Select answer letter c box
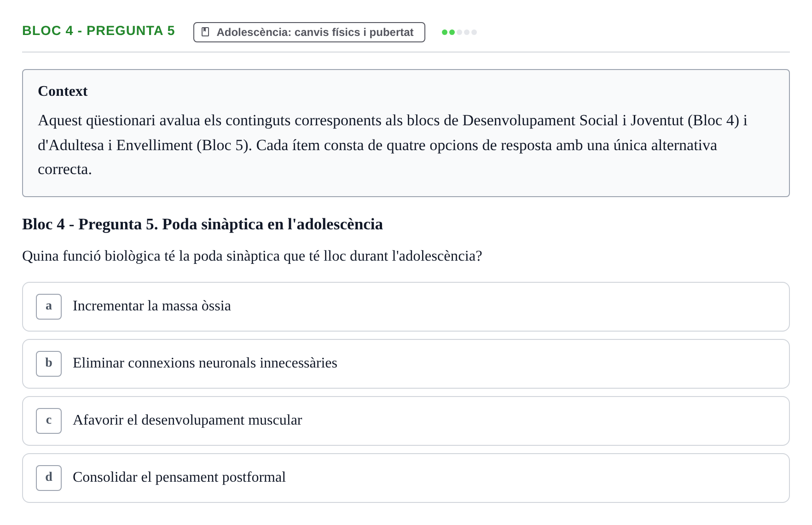This screenshot has width=812, height=525. 49,421
